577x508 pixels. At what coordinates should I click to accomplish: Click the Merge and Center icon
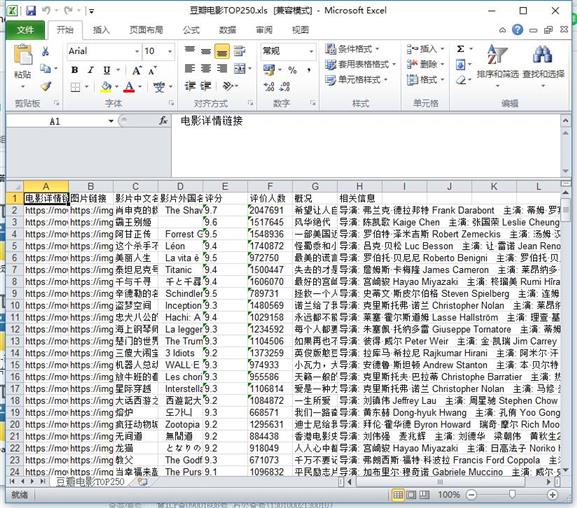coord(240,68)
